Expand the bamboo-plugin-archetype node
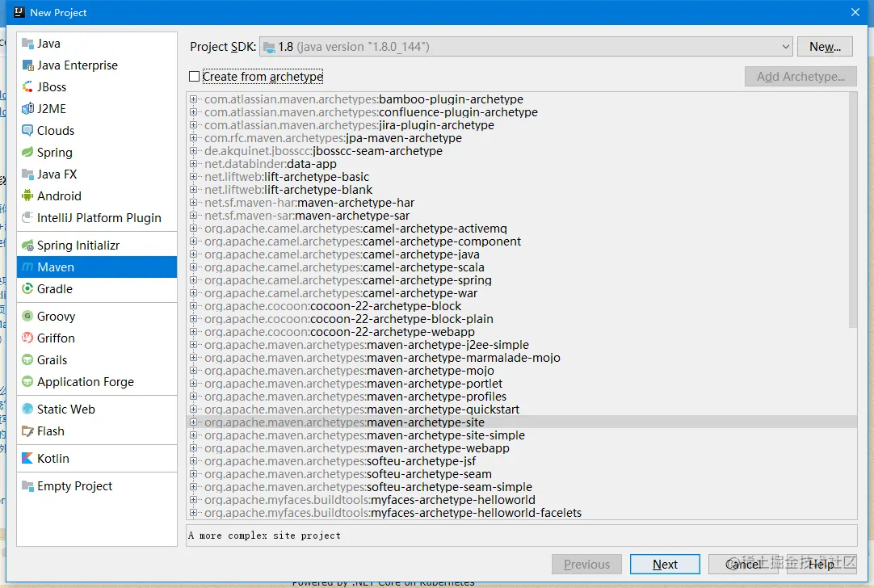The width and height of the screenshot is (874, 588). (193, 99)
